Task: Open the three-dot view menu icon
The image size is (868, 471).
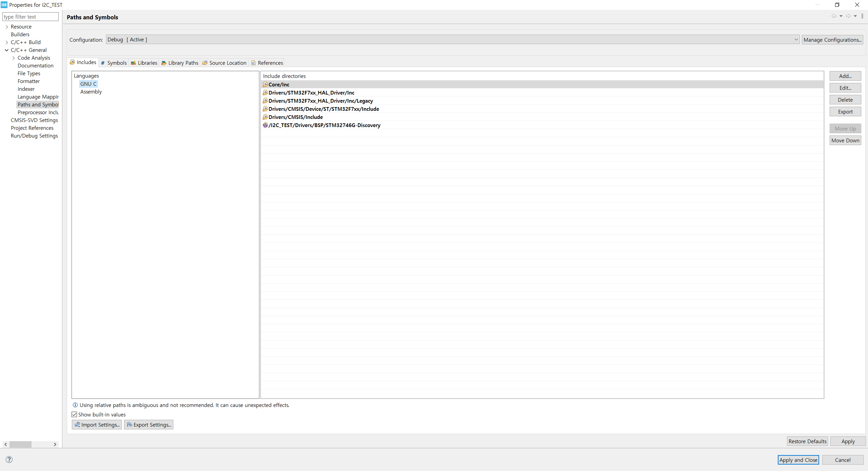Action: coord(862,16)
